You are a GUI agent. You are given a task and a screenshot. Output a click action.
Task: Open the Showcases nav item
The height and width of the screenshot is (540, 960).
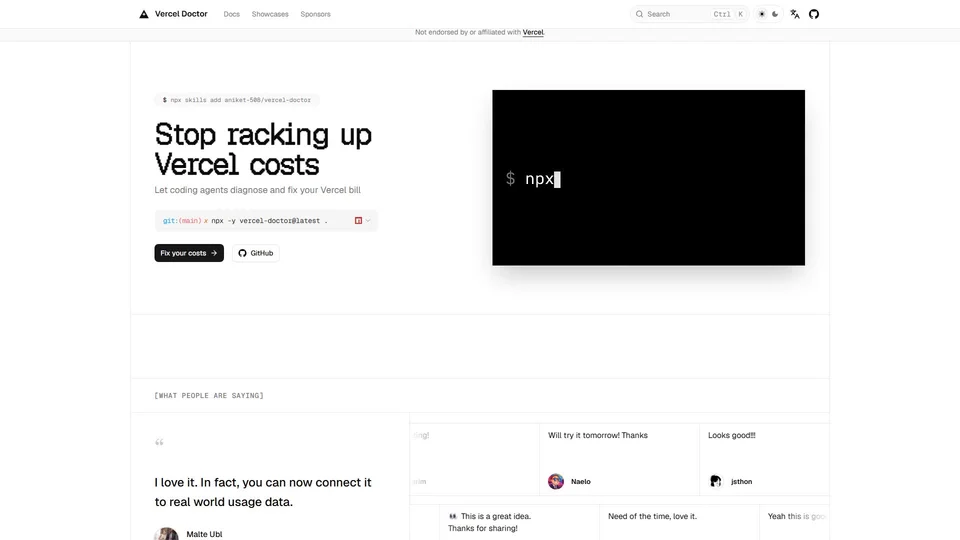pos(270,14)
